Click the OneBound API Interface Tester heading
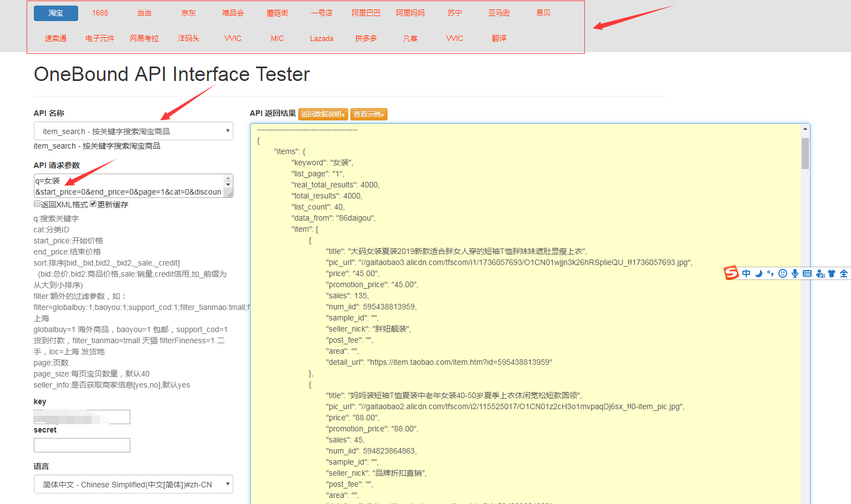 pos(172,74)
